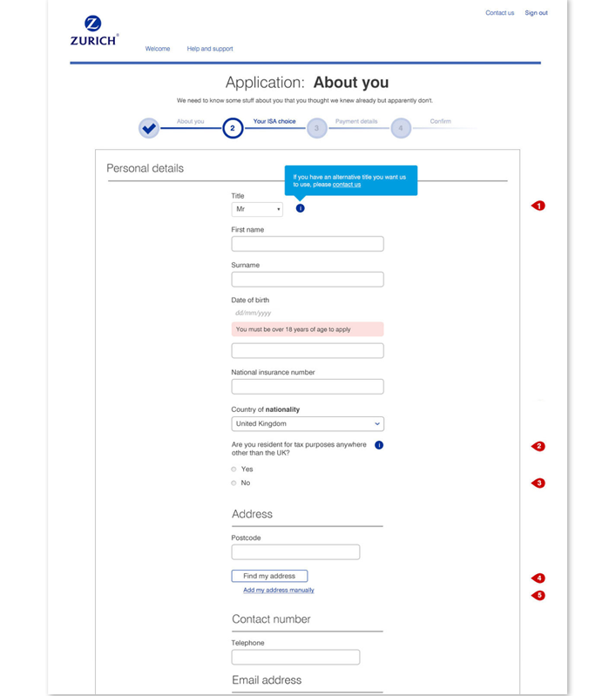Click the Your ISA choice step label

coord(274,121)
